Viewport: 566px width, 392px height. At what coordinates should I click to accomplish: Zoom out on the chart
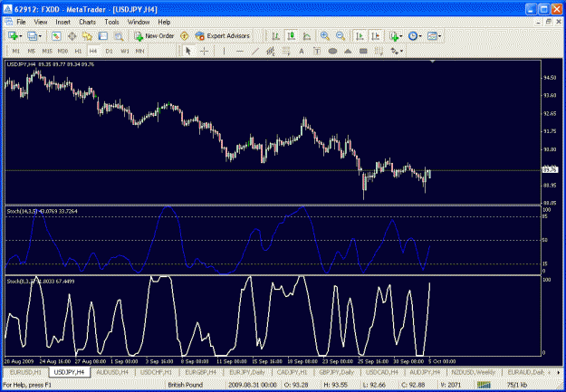tap(340, 36)
